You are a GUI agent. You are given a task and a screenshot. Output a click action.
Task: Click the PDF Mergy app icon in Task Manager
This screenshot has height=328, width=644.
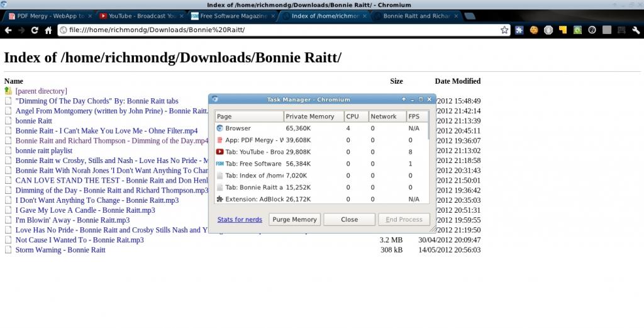click(x=219, y=140)
